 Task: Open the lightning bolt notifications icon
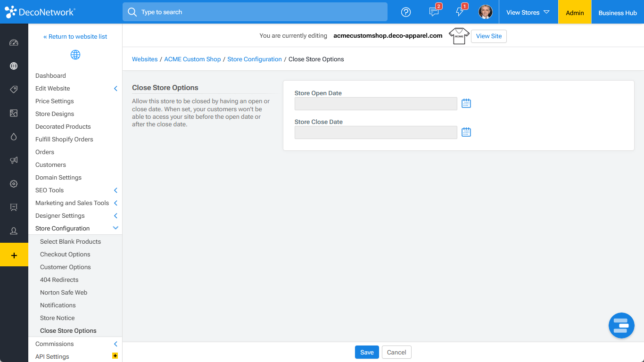tap(460, 12)
